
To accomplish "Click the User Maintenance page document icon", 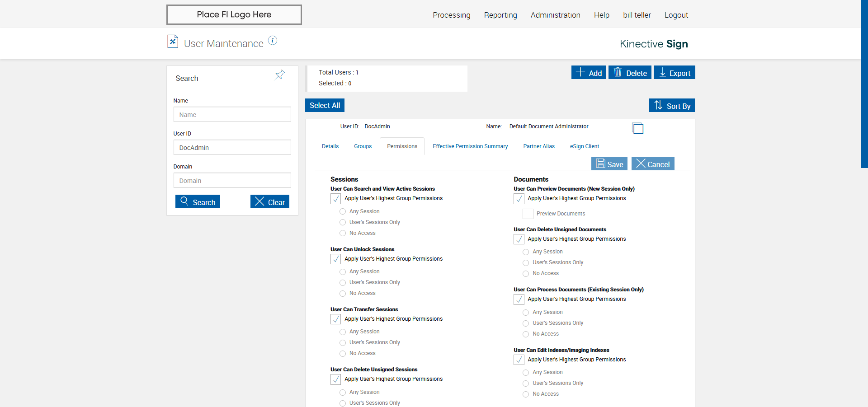I will [173, 42].
